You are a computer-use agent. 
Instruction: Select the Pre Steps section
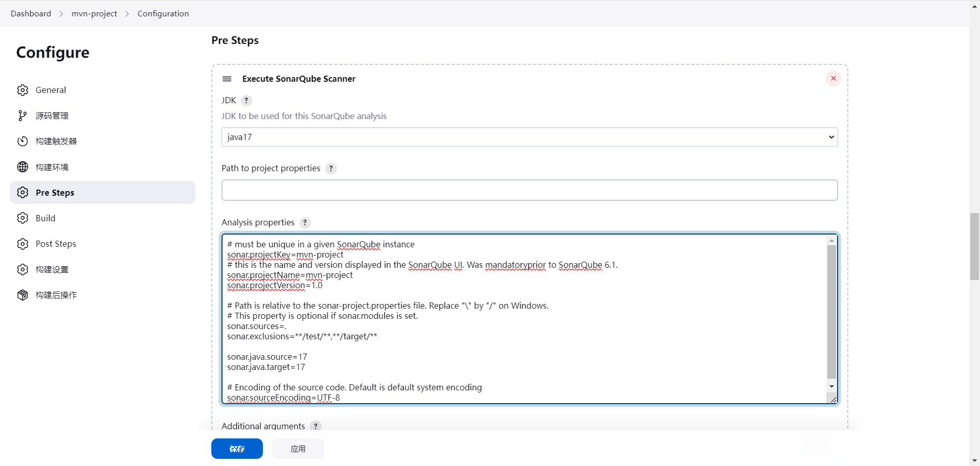coord(103,192)
